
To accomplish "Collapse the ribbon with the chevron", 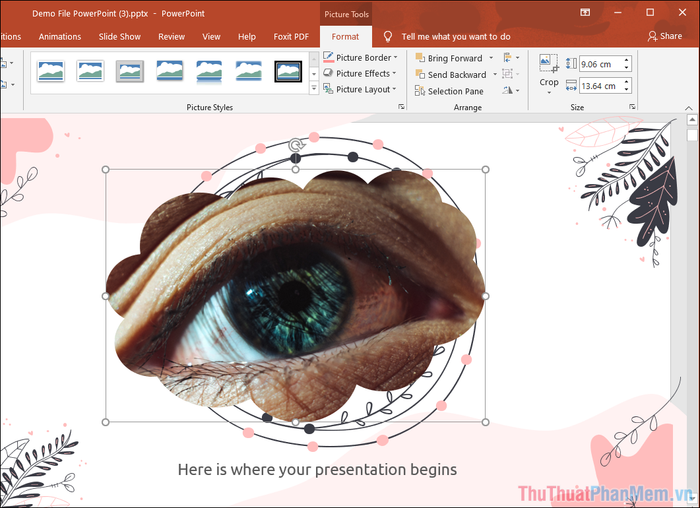I will 689,108.
